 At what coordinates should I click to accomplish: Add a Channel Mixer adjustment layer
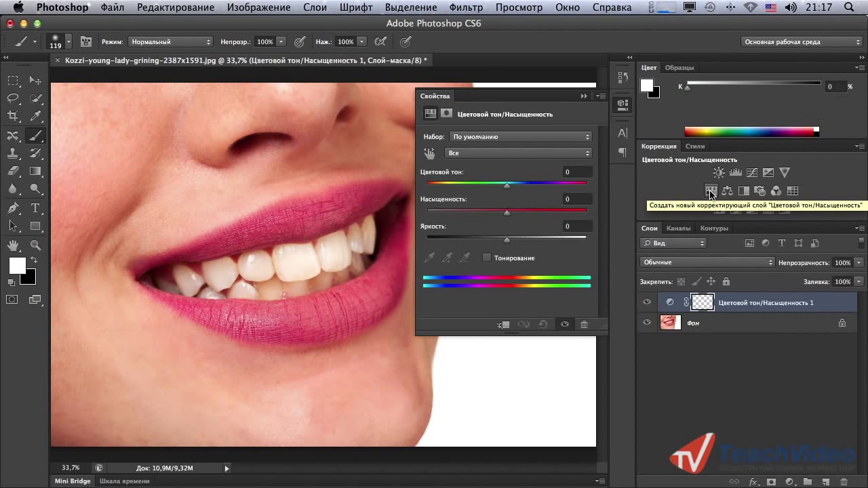[776, 191]
